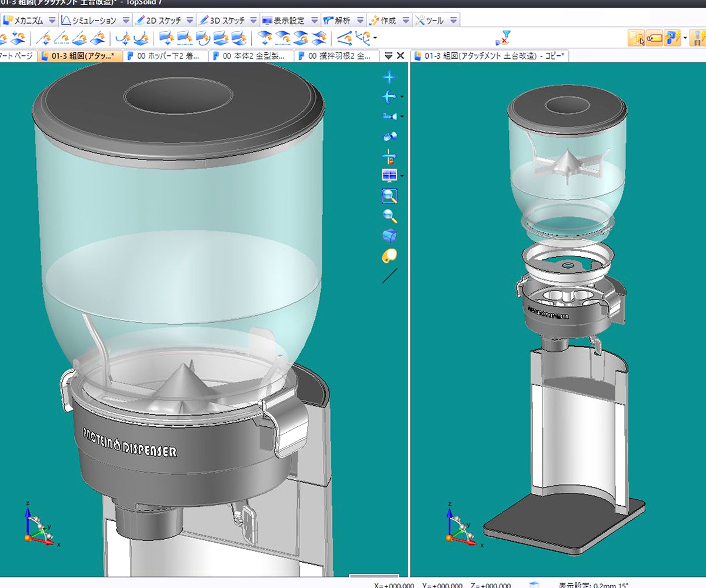Click the locked axis constraint icon
Screen dimensions: 706x588
[389, 156]
